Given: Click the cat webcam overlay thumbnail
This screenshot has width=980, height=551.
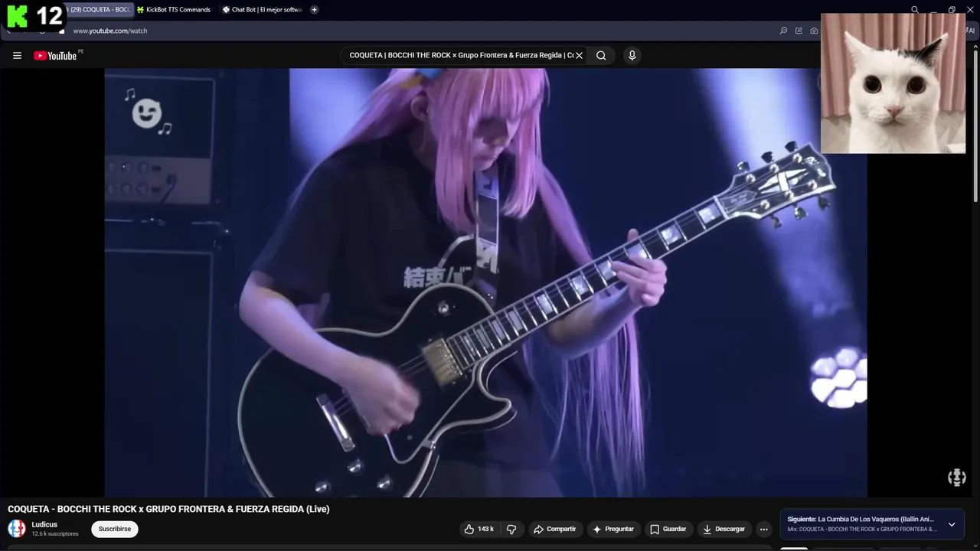Looking at the screenshot, I should 893,83.
